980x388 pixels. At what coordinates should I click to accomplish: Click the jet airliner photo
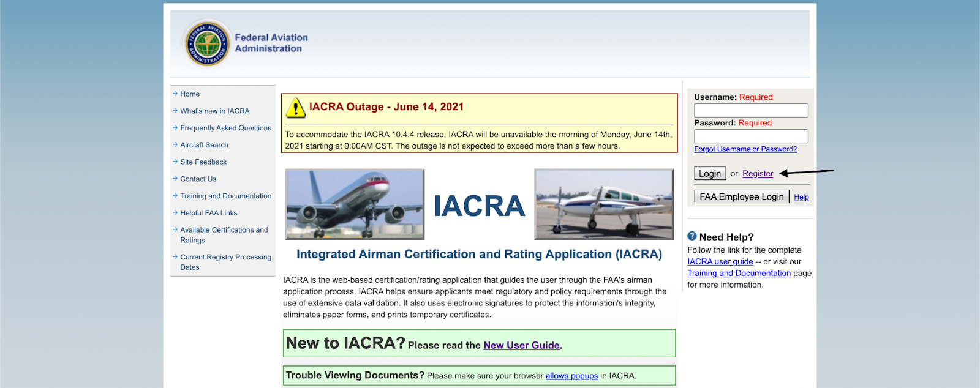pos(355,204)
